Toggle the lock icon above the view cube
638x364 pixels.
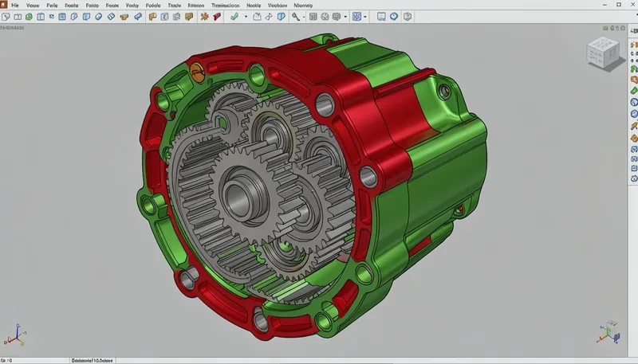612,28
